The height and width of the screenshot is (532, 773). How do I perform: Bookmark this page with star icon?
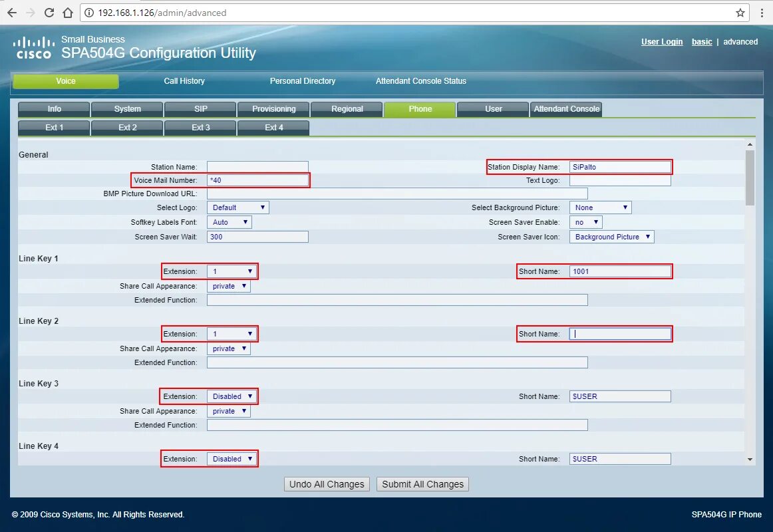[740, 13]
